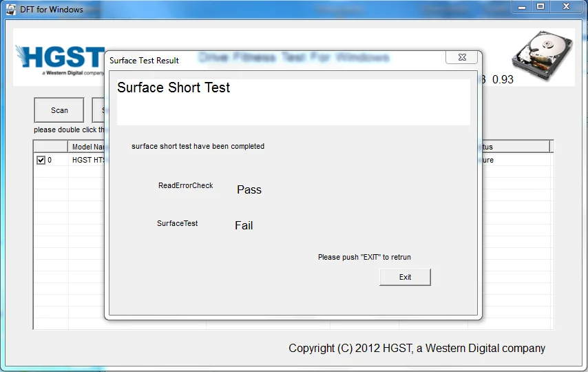Close the DFT for Windows window

pyautogui.click(x=566, y=7)
